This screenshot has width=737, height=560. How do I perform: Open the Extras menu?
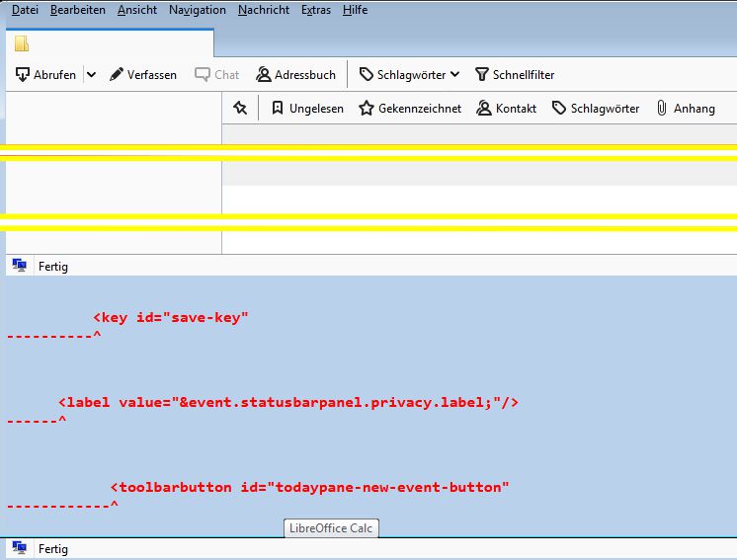pos(316,10)
